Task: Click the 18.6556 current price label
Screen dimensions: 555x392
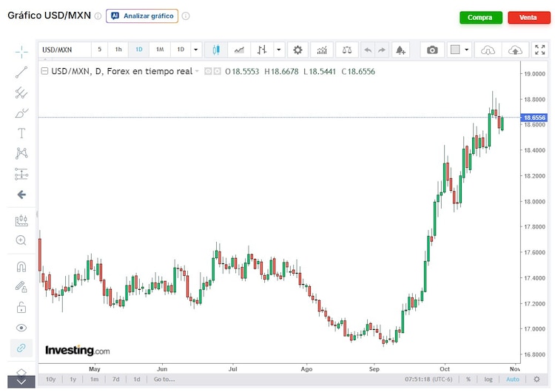Action: tap(534, 118)
